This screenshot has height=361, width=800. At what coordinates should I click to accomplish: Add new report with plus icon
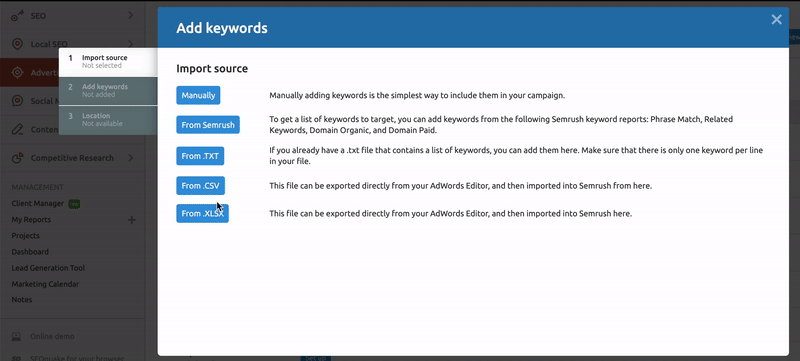tap(131, 220)
